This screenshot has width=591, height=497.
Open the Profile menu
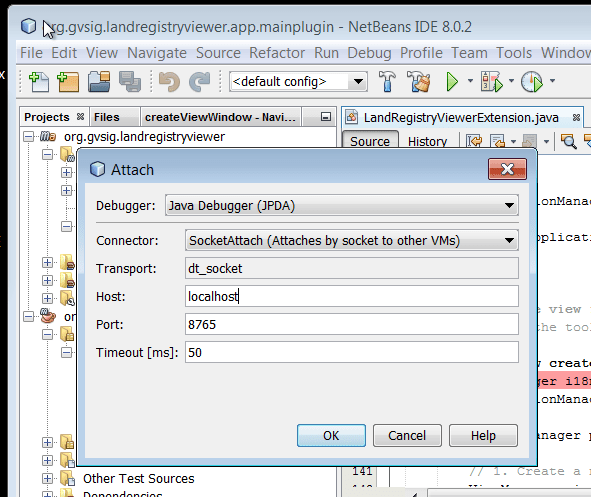pos(421,53)
